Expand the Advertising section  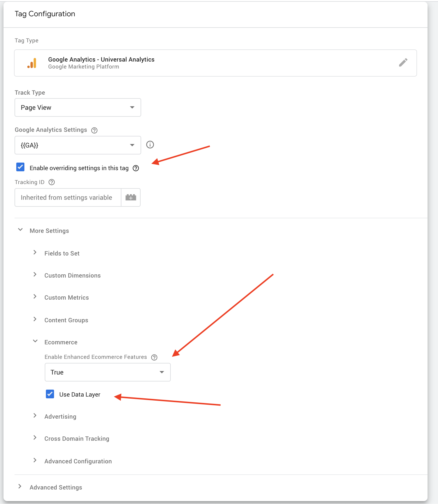(x=55, y=417)
